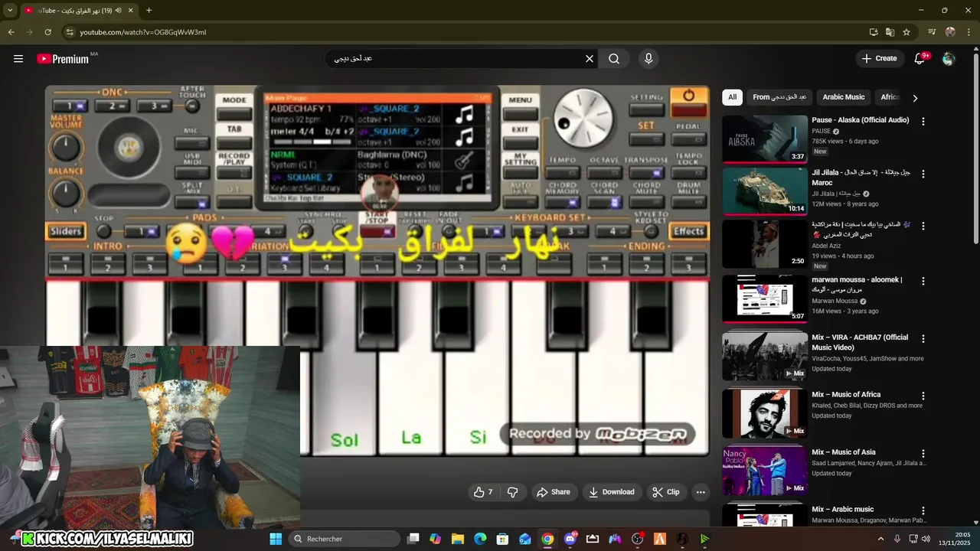Open more actions ellipsis below video
This screenshot has width=980, height=551.
pyautogui.click(x=700, y=492)
